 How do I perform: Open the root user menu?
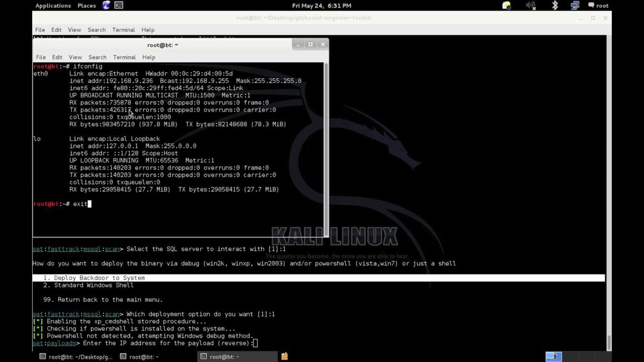coord(598,6)
